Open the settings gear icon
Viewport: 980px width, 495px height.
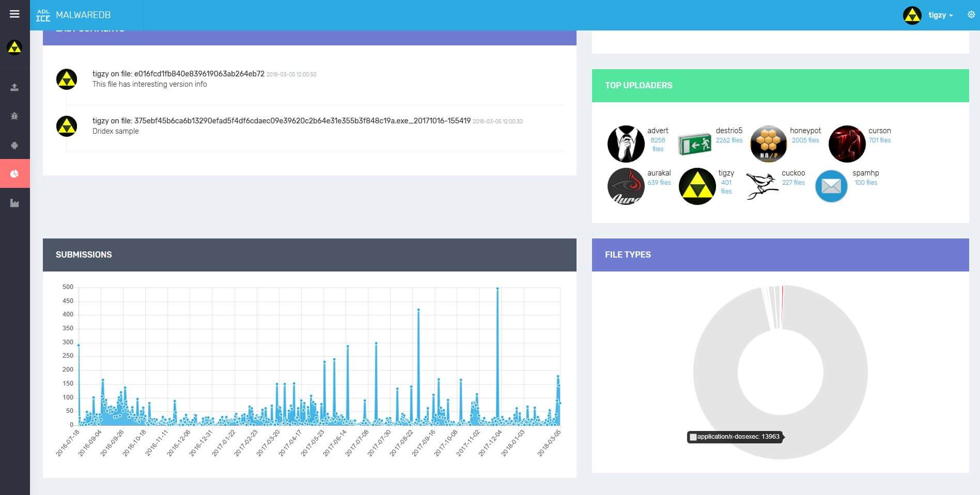point(971,15)
